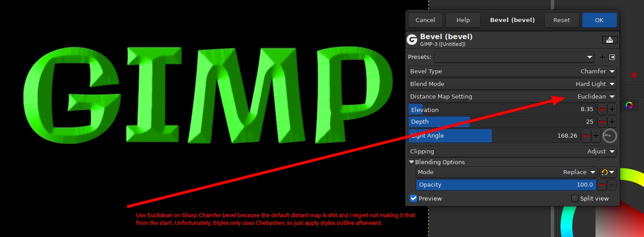
Task: Reset the Bevel filter settings
Action: click(561, 20)
